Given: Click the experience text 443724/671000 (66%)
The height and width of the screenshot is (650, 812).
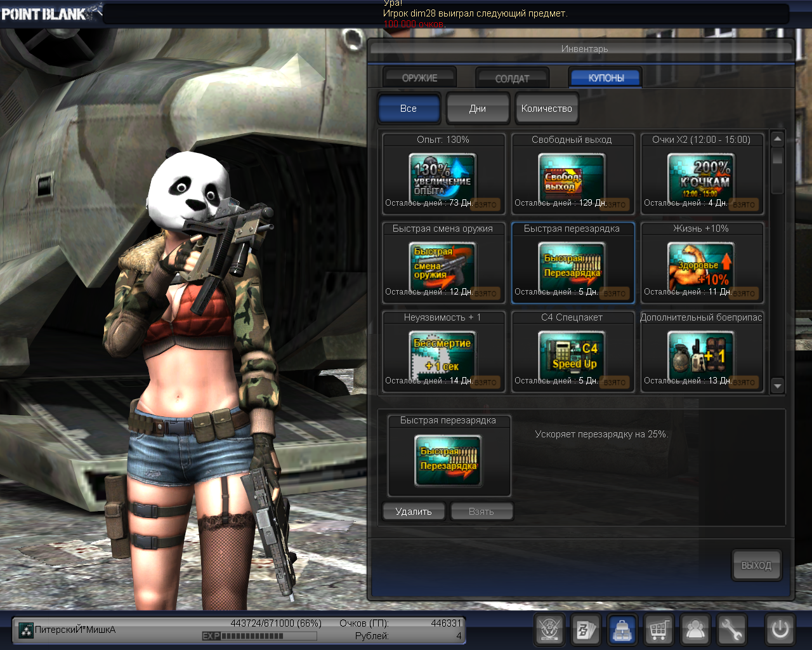Looking at the screenshot, I should coord(276,623).
